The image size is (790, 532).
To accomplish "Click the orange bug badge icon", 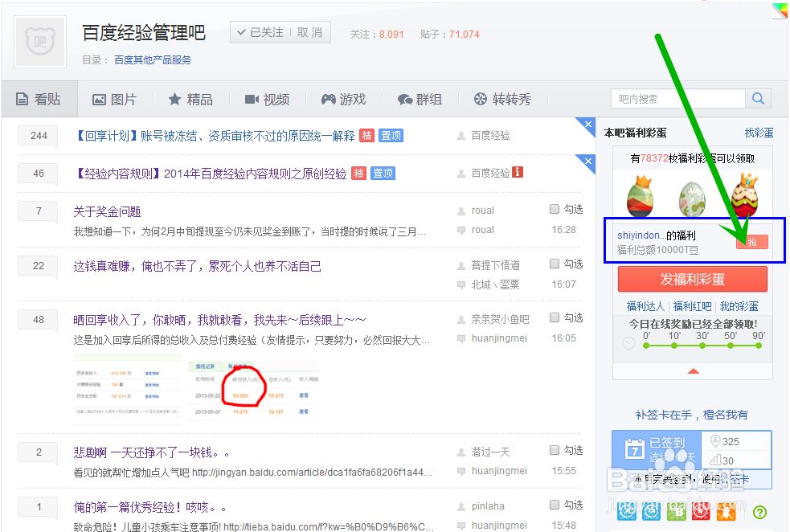I will point(726,511).
